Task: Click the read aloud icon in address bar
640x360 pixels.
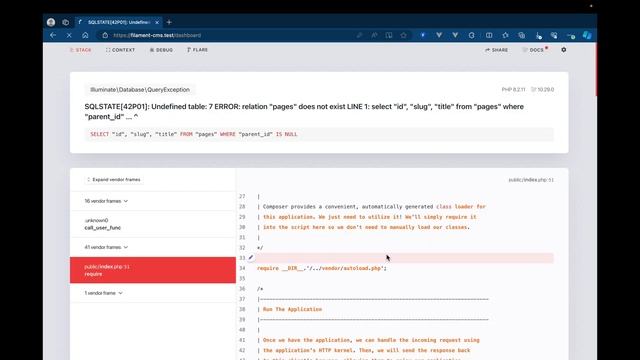Action: (374, 36)
